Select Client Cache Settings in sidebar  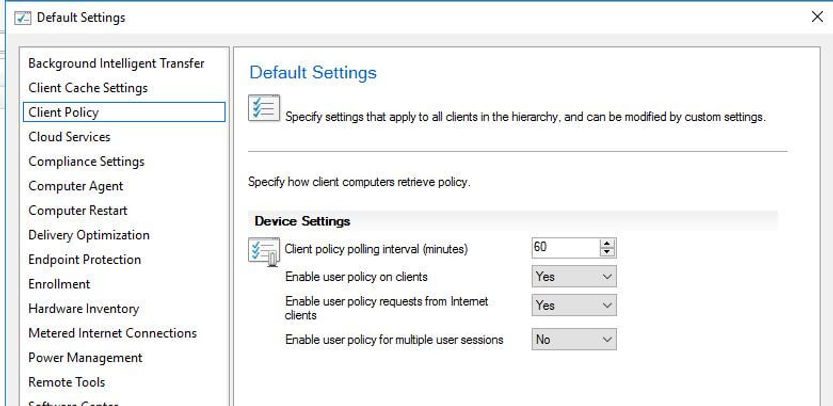coord(88,88)
